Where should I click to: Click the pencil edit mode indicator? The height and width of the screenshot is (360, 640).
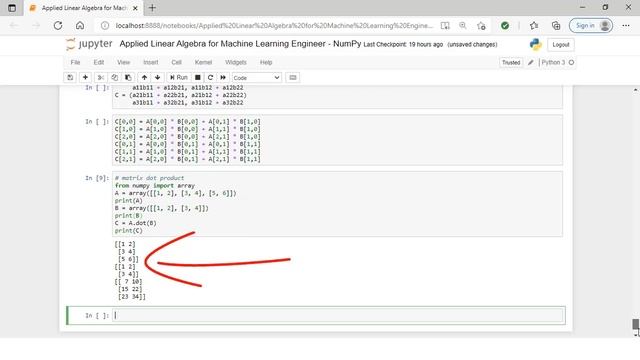coord(531,62)
